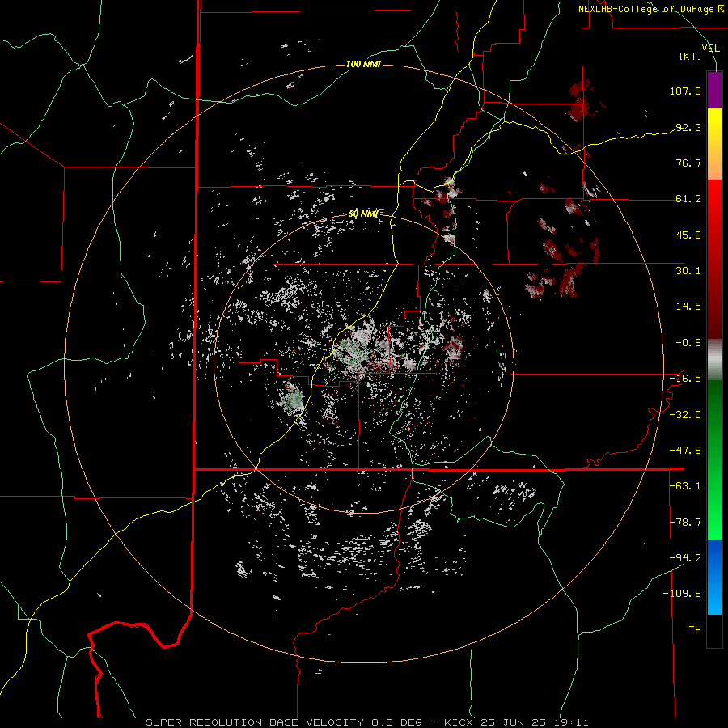Click the TH legend label
The width and height of the screenshot is (728, 728).
pyautogui.click(x=695, y=630)
